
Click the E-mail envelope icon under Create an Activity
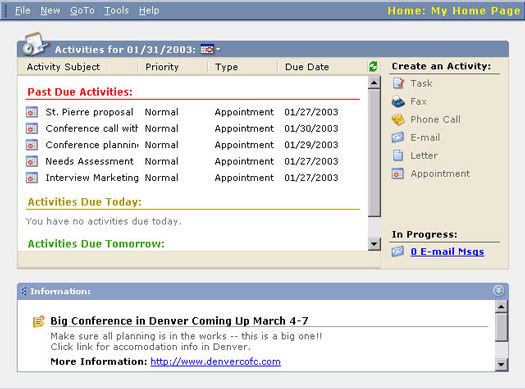398,137
